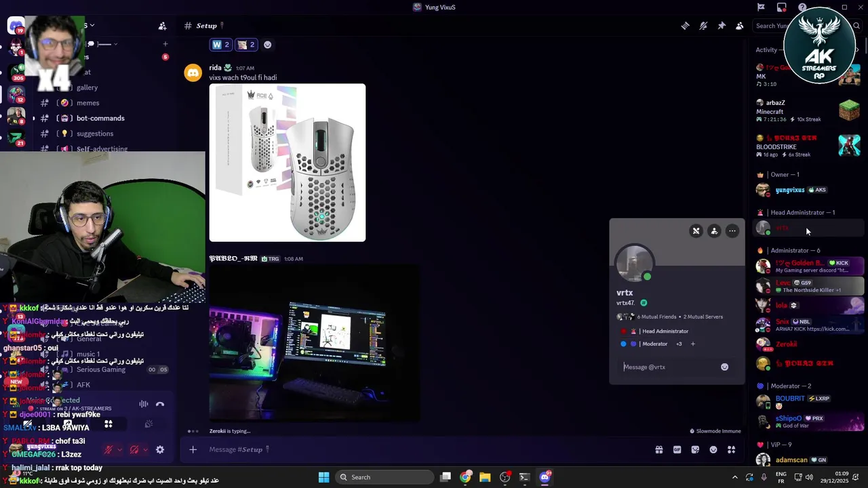Click the help question mark icon
This screenshot has width=868, height=488.
point(802,7)
